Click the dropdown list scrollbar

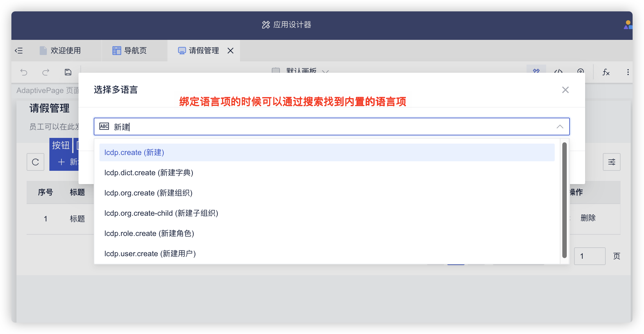(564, 200)
